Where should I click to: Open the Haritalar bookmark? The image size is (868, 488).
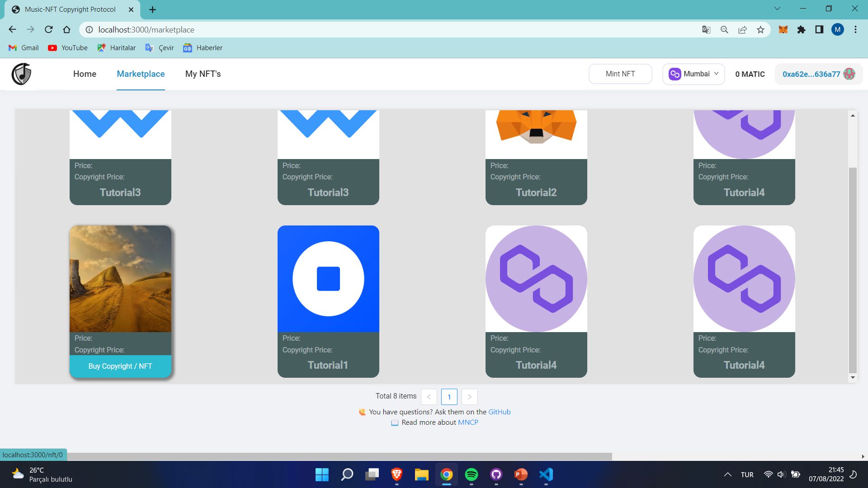tap(116, 47)
